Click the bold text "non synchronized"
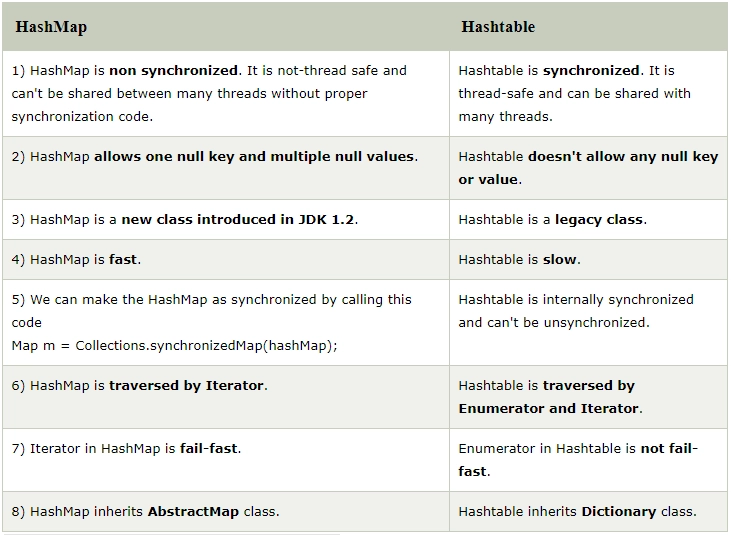This screenshot has width=731, height=535. coord(174,70)
